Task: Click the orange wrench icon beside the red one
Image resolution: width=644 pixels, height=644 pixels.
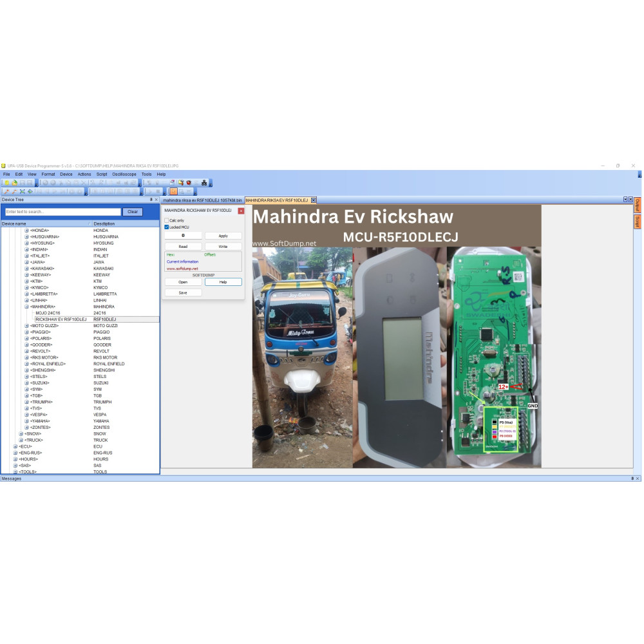Action: tap(14, 191)
